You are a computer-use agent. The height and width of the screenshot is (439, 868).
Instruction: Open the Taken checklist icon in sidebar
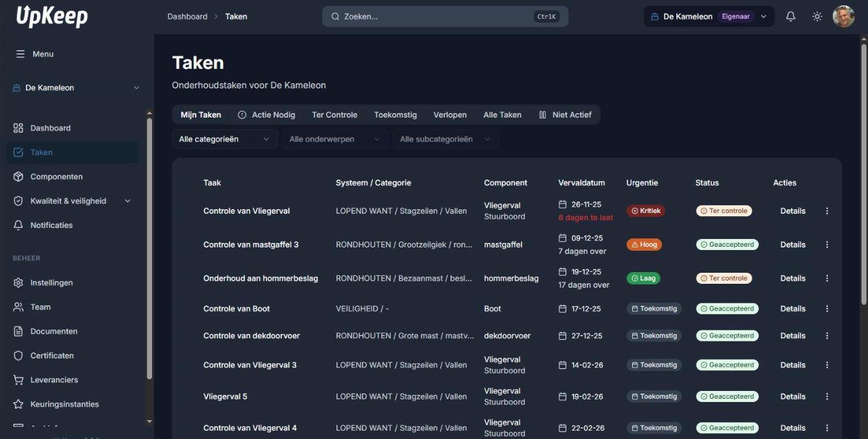[x=19, y=152]
